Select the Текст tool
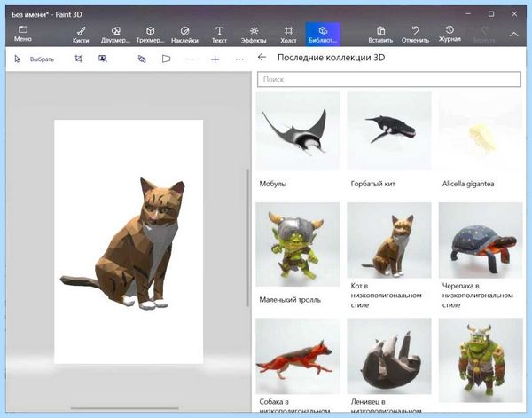Image resolution: width=532 pixels, height=418 pixels. tap(219, 35)
